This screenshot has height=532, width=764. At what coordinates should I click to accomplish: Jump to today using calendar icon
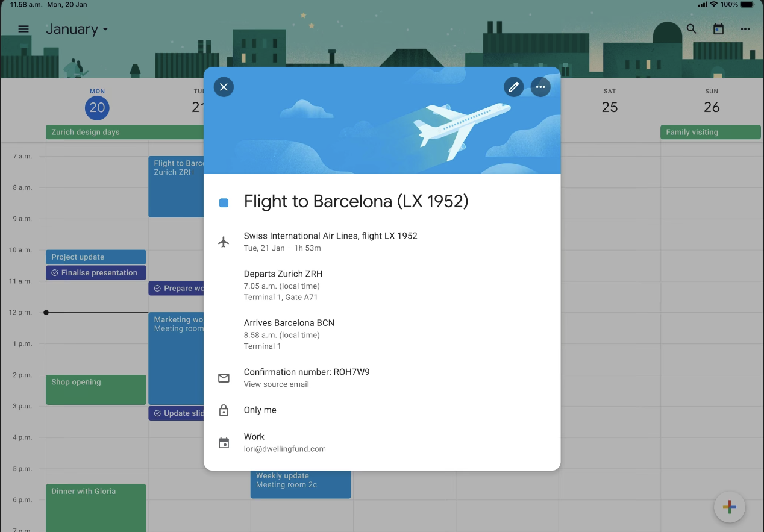point(718,29)
